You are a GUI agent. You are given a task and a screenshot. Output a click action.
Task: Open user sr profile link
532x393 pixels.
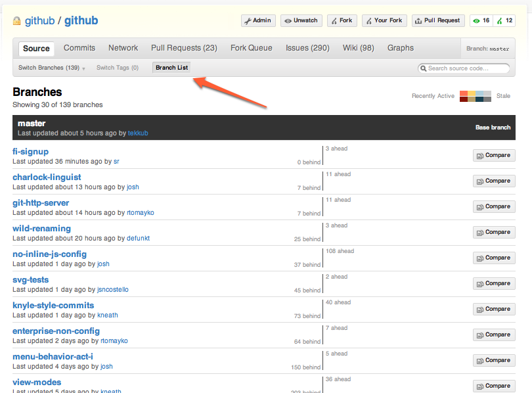tap(116, 162)
